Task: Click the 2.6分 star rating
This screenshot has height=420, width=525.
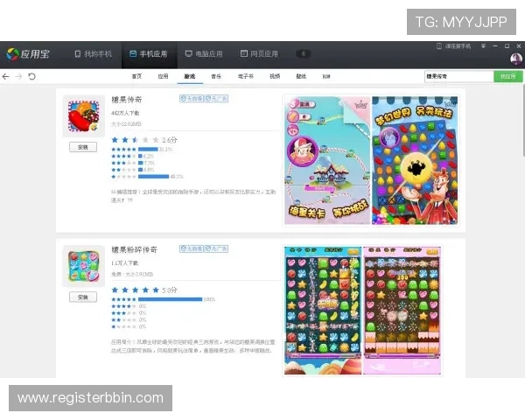Action: tap(144, 140)
